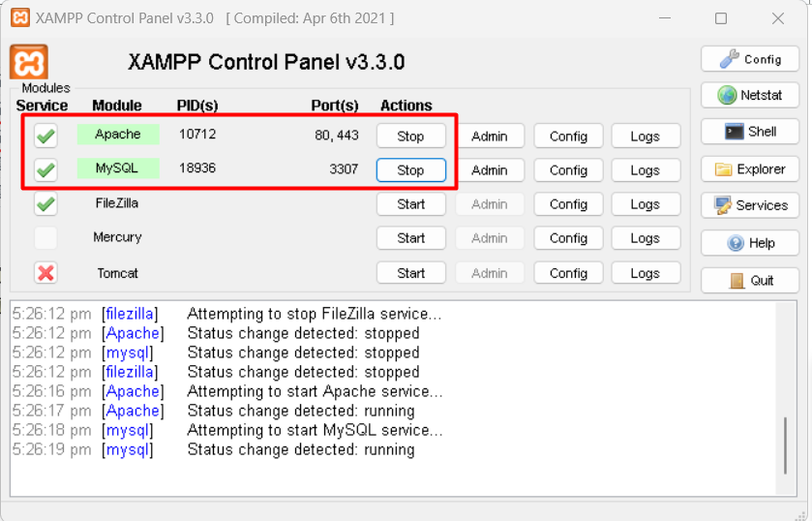Click the 'Actions' column header
The width and height of the screenshot is (812, 521).
(x=406, y=106)
